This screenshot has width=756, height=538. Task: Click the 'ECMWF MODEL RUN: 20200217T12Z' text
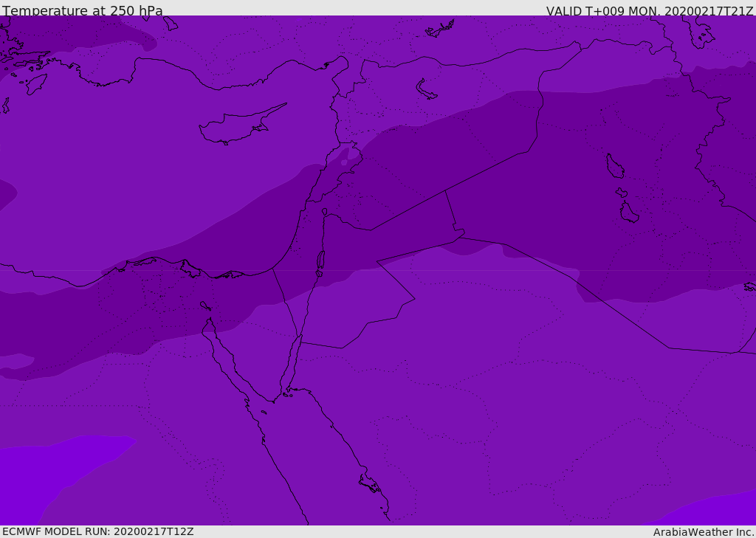point(98,531)
